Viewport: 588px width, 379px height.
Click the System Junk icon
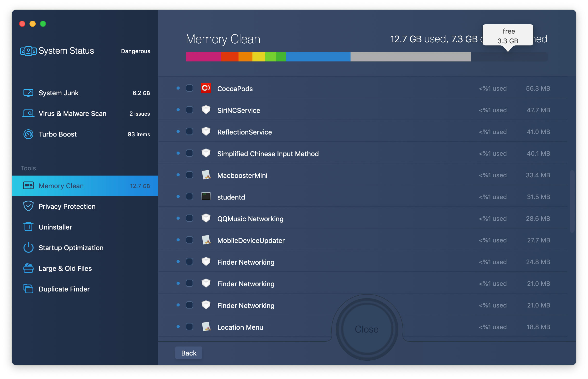(x=28, y=93)
